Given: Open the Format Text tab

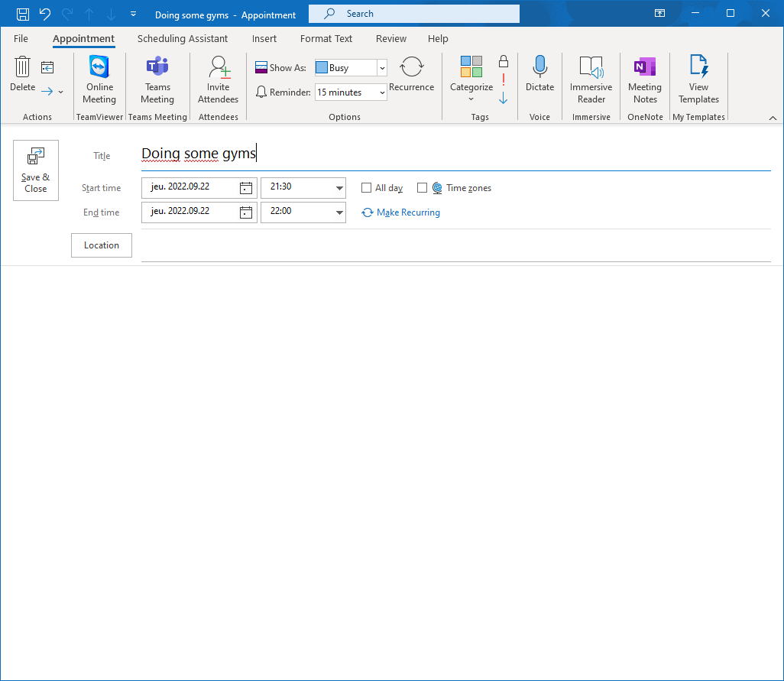Looking at the screenshot, I should [x=326, y=38].
